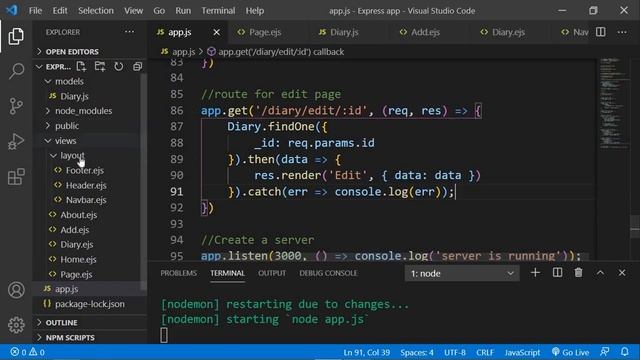Open Footer.ejs from the layout folder
Image resolution: width=640 pixels, height=360 pixels.
click(84, 170)
